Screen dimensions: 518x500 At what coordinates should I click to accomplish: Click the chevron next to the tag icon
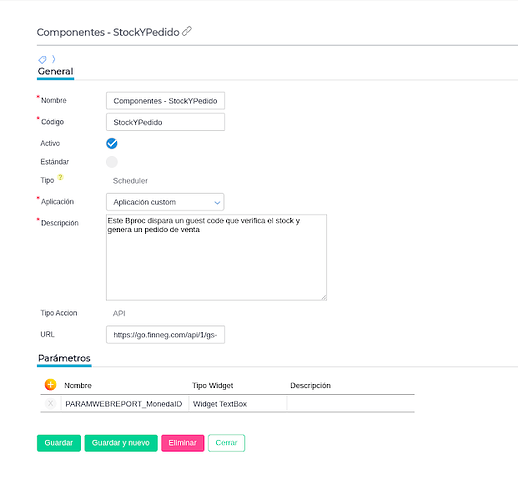coord(53,59)
